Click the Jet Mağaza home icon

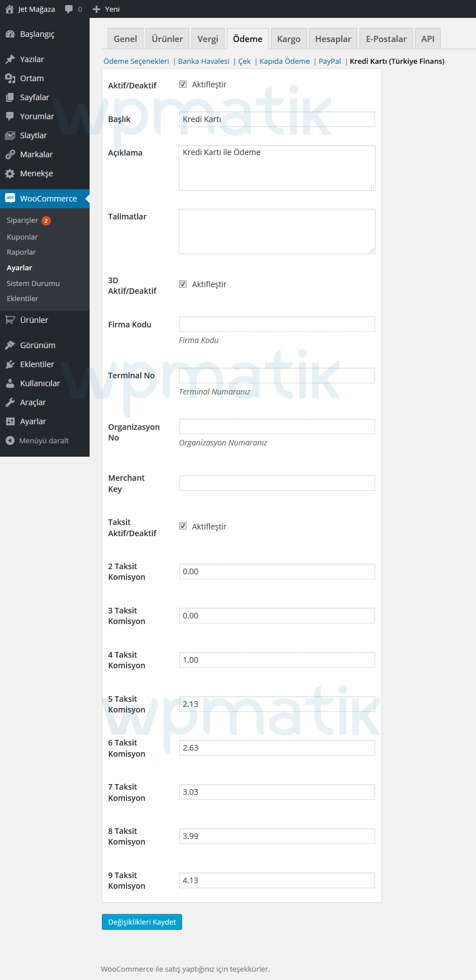pos(10,9)
